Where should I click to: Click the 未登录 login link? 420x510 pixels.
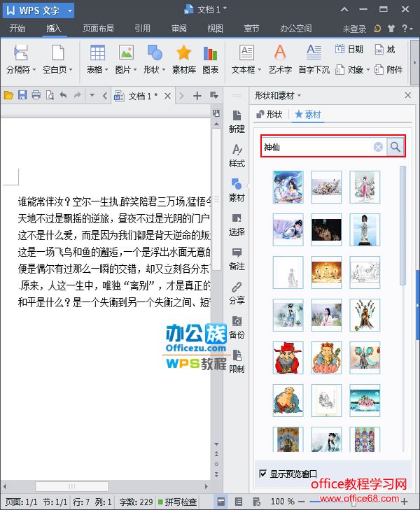[354, 29]
